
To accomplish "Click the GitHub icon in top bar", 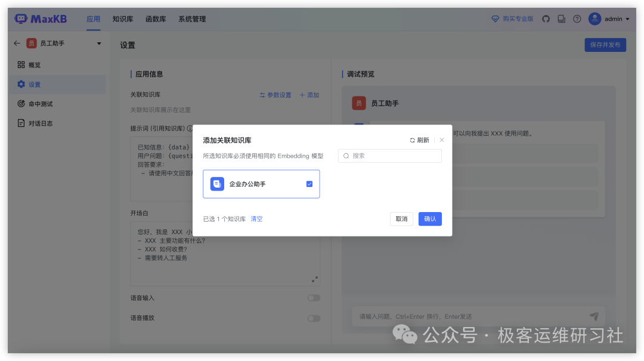I will point(546,19).
